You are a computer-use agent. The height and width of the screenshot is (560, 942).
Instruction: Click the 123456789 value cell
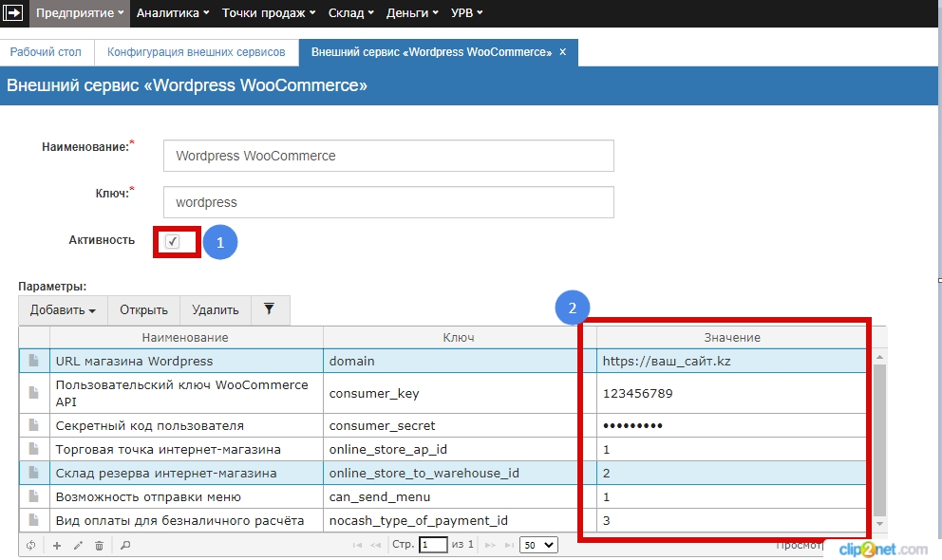(732, 393)
